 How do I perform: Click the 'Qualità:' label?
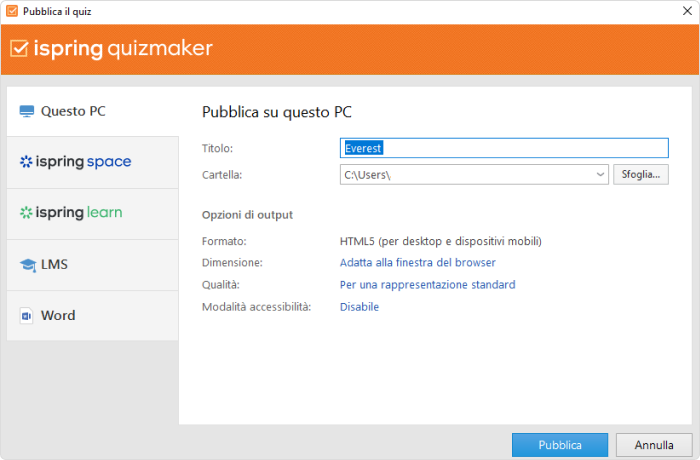[x=221, y=285]
